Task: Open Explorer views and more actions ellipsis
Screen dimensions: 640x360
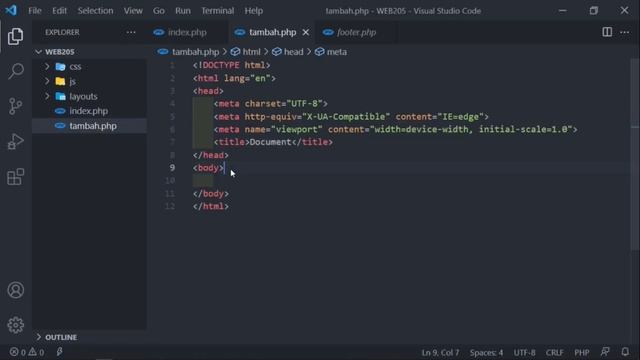Action: click(131, 32)
